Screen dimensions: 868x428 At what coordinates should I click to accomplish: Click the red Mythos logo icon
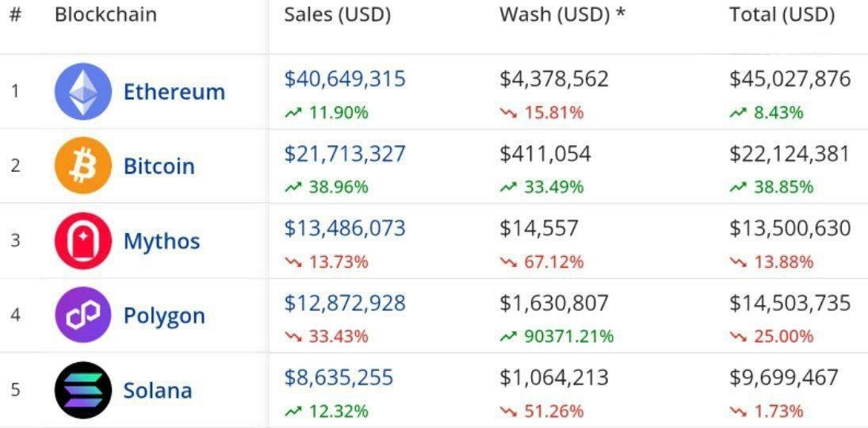click(83, 240)
